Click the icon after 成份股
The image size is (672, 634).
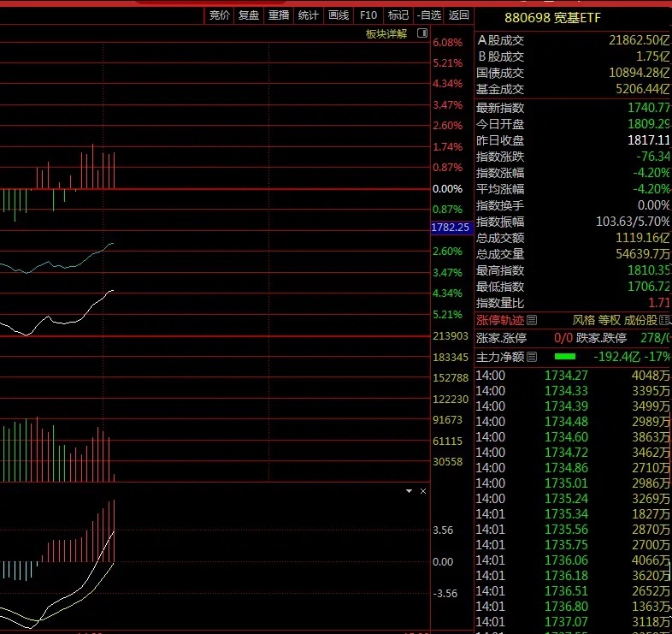[x=664, y=320]
